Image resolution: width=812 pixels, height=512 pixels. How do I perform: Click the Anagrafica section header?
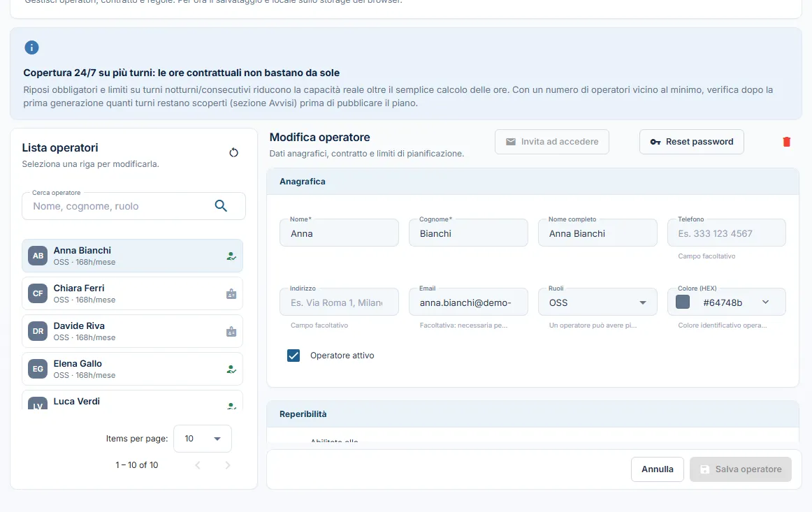533,182
